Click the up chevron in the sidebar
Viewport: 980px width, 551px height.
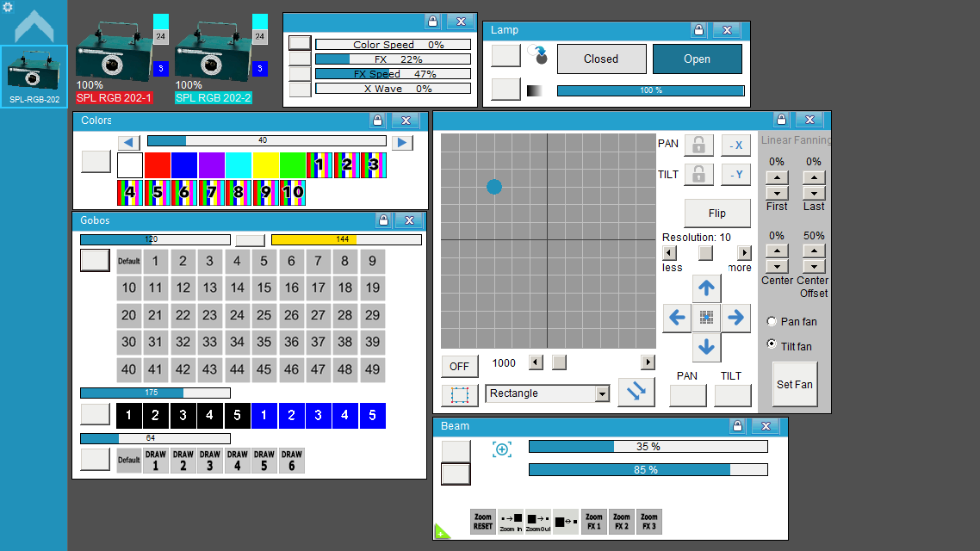(x=34, y=27)
